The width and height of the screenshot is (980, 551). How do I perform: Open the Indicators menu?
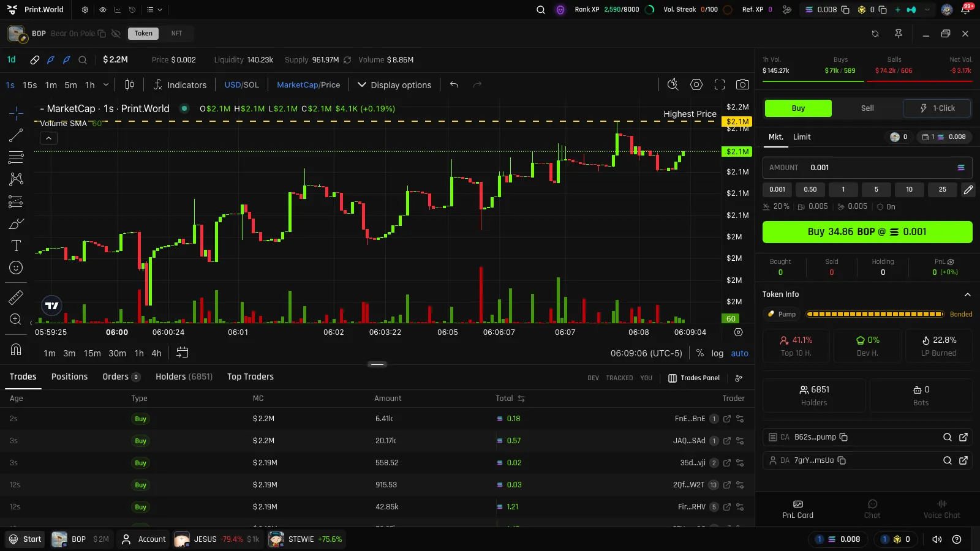click(x=180, y=85)
